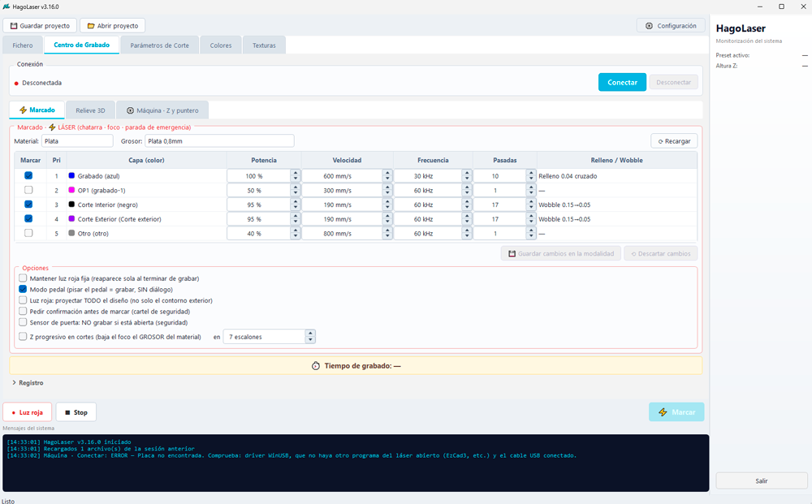Screen dimensions: 812x504
Task: Click the purple Corte Exterior color swatch
Action: pos(71,219)
